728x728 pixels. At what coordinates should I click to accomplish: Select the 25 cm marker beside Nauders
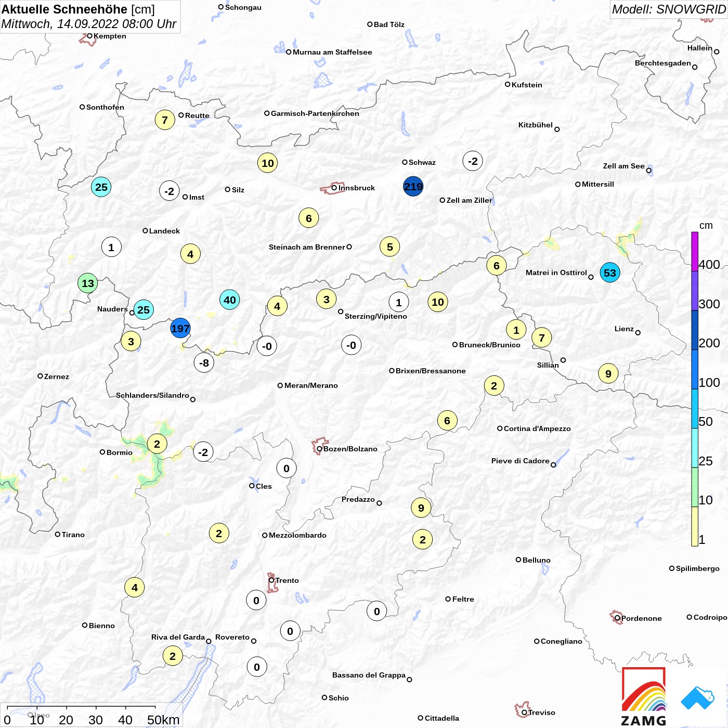tap(144, 310)
